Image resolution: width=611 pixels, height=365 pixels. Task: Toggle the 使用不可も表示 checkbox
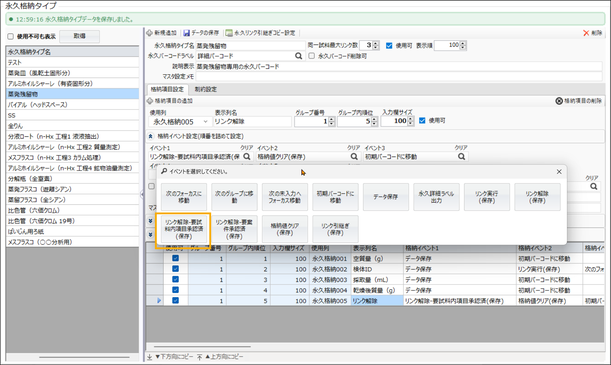[x=11, y=37]
